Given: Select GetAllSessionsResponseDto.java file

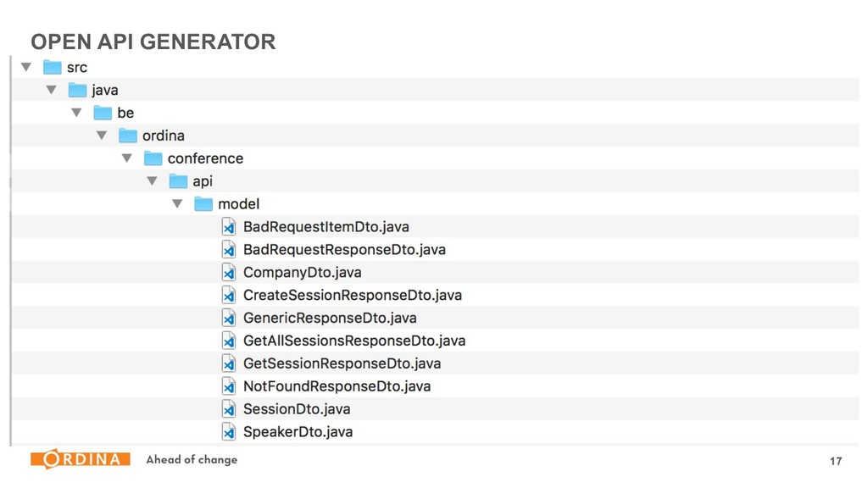Looking at the screenshot, I should point(354,341).
